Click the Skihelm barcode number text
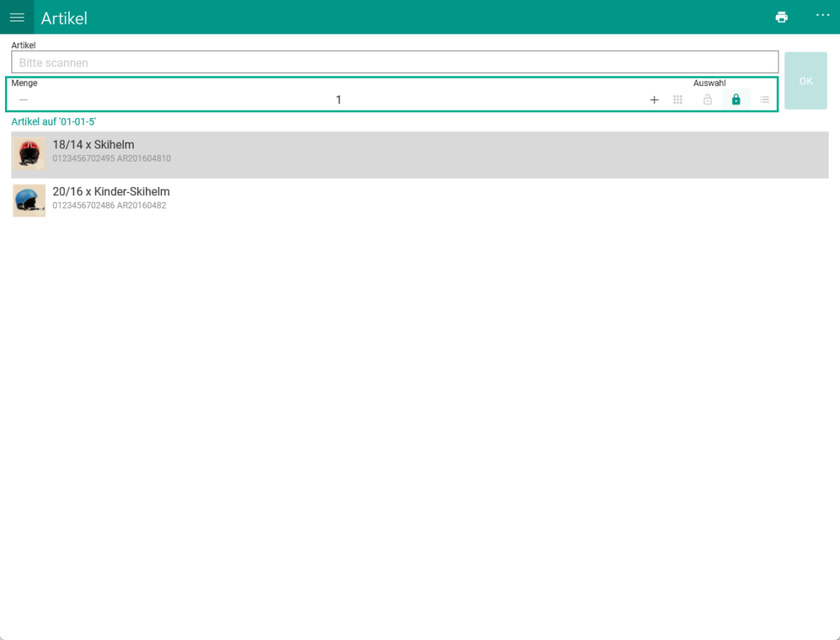The image size is (840, 640). [x=84, y=159]
